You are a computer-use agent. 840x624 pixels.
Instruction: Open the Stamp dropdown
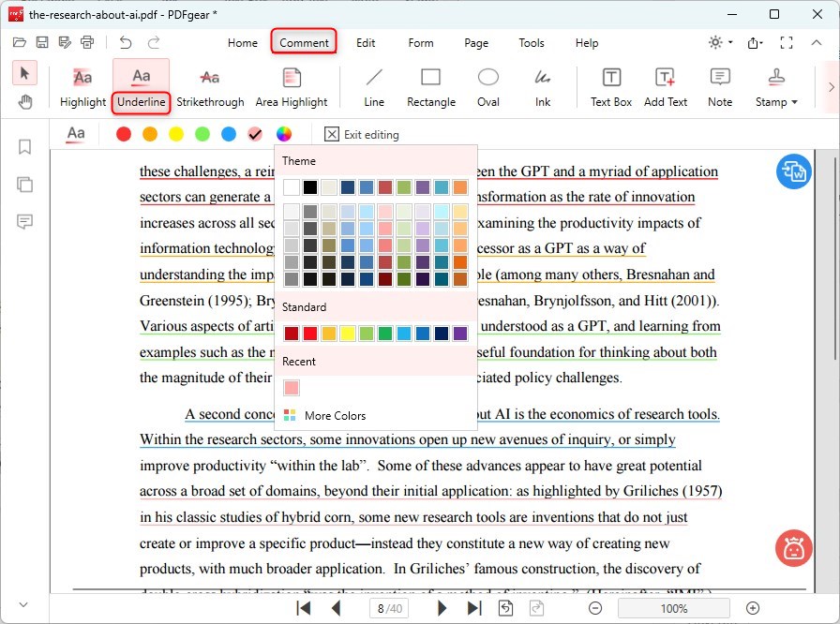click(776, 87)
